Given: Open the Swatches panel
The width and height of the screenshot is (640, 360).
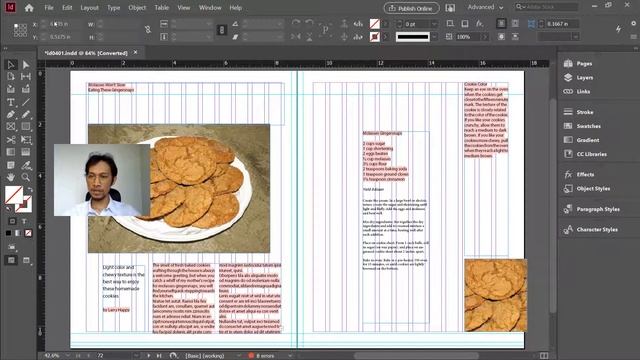Looking at the screenshot, I should [588, 126].
